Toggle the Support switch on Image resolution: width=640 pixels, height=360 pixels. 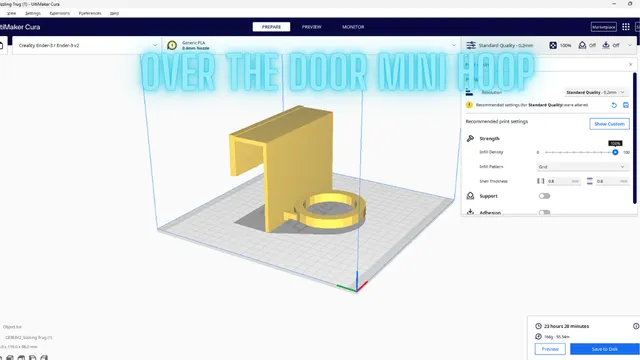coord(544,196)
